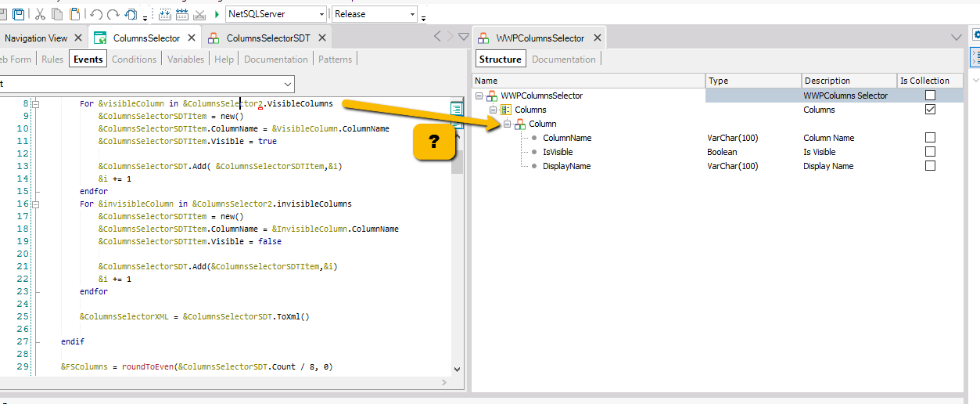Collapse the Column tree node
The image size is (980, 404).
pyautogui.click(x=508, y=124)
